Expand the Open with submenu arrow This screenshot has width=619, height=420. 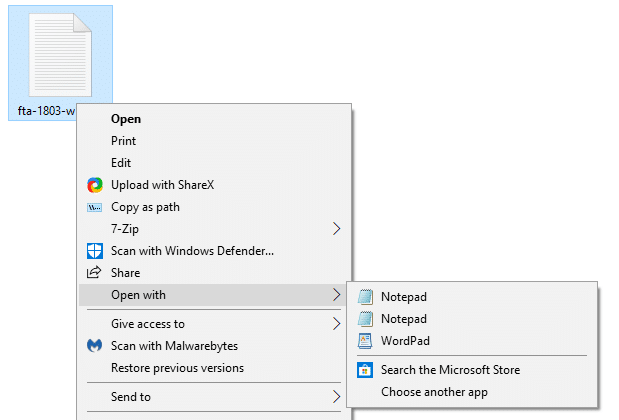click(x=336, y=294)
